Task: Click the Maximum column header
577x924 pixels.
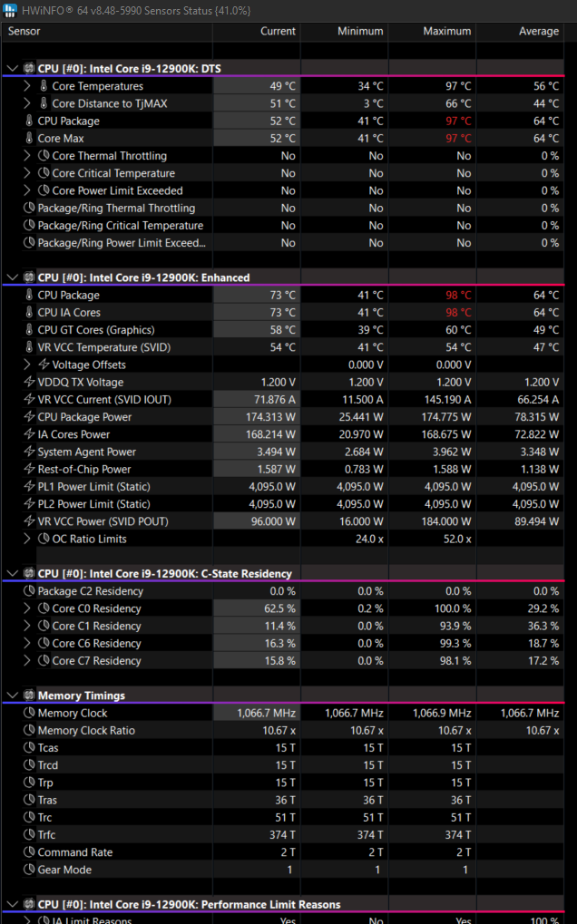Action: click(432, 32)
